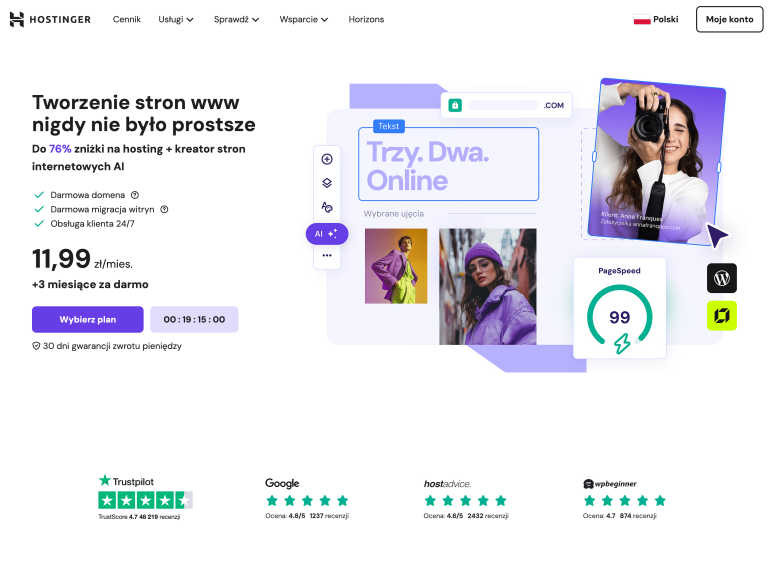Click the add element plus icon

327,159
